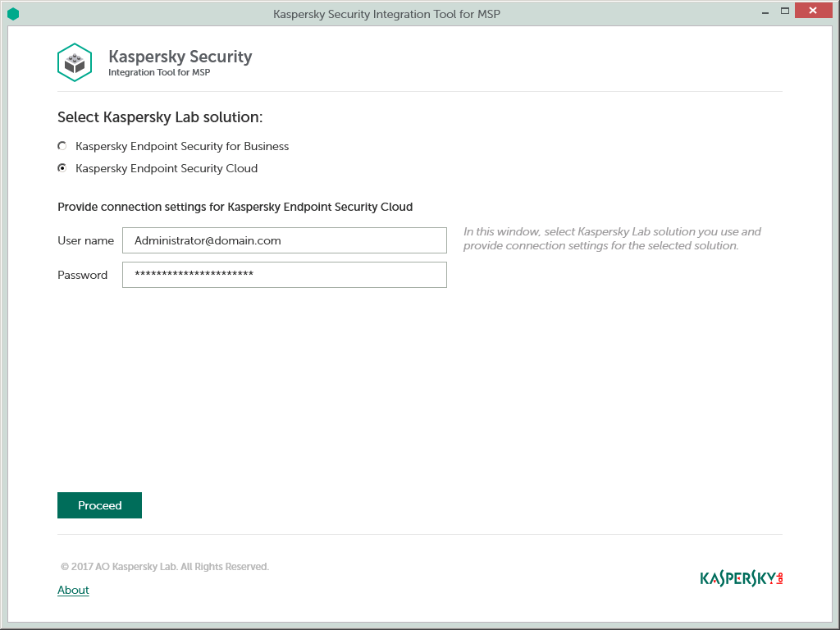Click the italic hint text on the right

pos(612,238)
